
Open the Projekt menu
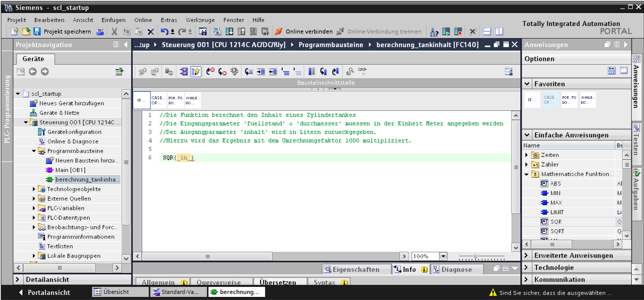pyautogui.click(x=17, y=20)
